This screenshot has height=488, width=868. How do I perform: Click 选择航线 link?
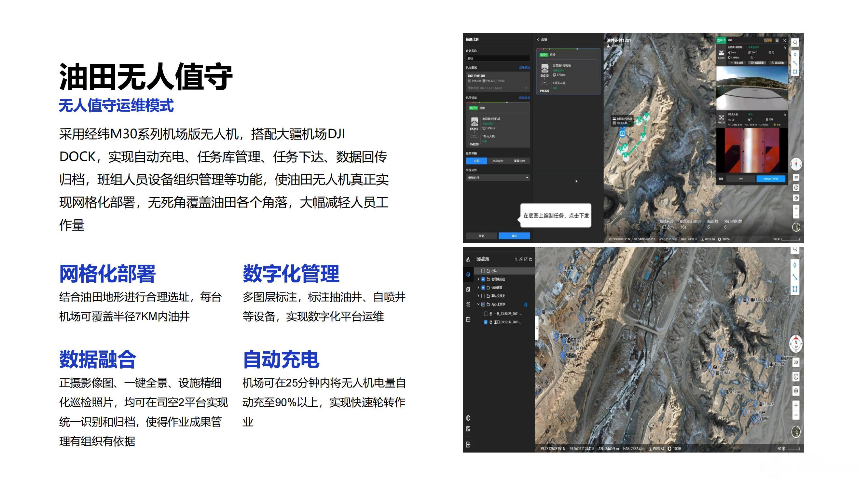coord(524,68)
